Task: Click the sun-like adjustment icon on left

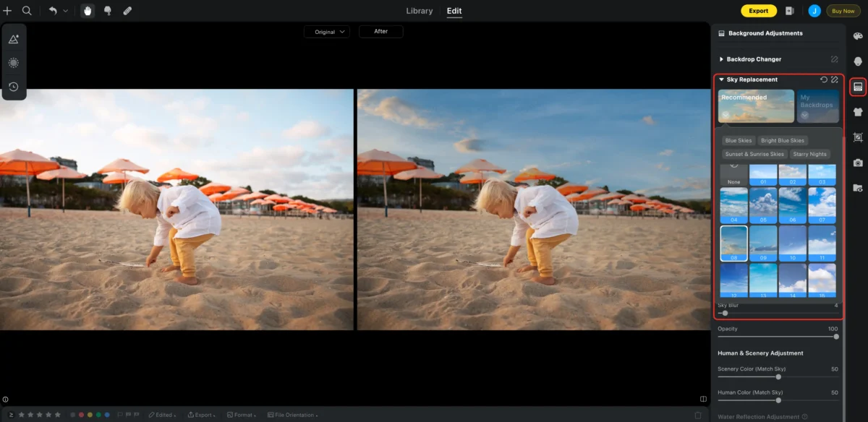Action: tap(14, 63)
